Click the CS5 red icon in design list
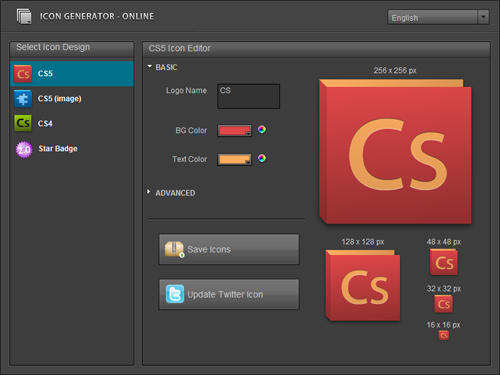Viewport: 500px width, 375px height. pyautogui.click(x=23, y=74)
